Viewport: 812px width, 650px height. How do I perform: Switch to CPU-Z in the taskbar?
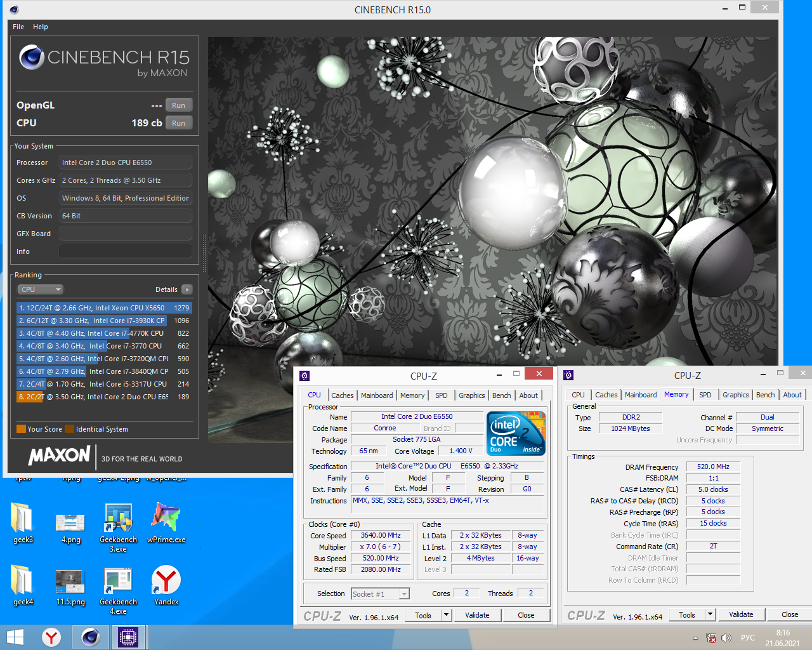tap(128, 637)
